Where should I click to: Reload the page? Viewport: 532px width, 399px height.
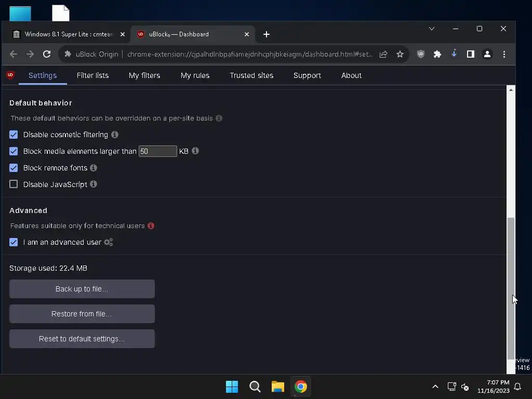(x=47, y=54)
